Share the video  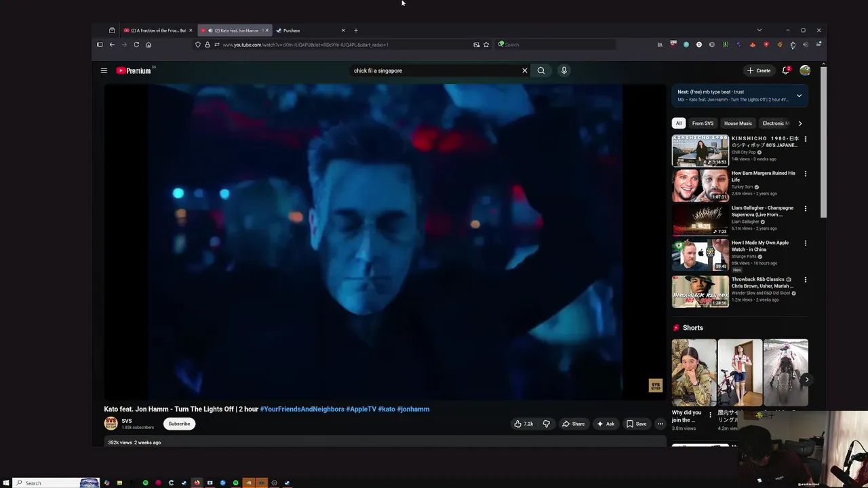point(573,424)
